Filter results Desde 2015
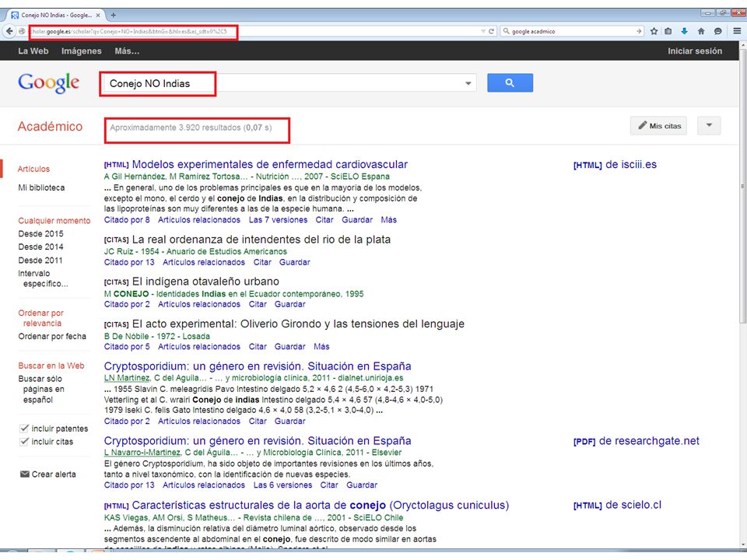747x560 pixels. click(x=40, y=234)
